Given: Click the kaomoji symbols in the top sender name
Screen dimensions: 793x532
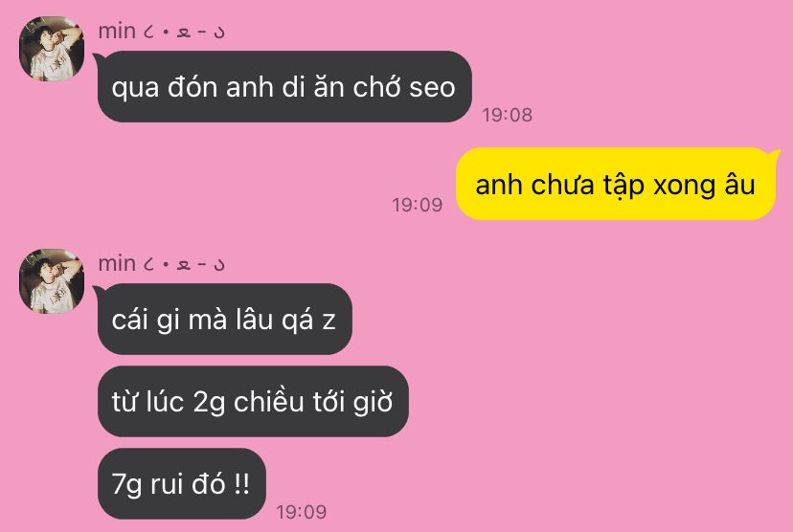Looking at the screenshot, I should tap(184, 33).
